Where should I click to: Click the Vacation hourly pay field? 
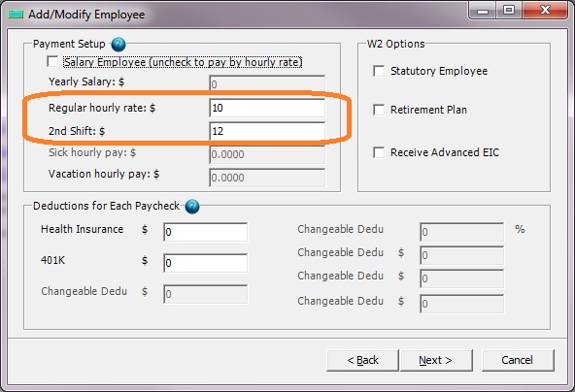coord(267,178)
